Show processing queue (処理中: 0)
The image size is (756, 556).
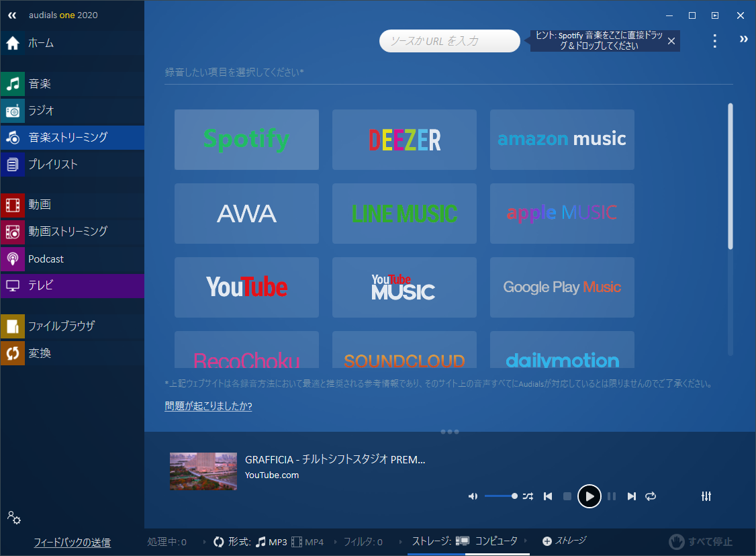(x=167, y=542)
